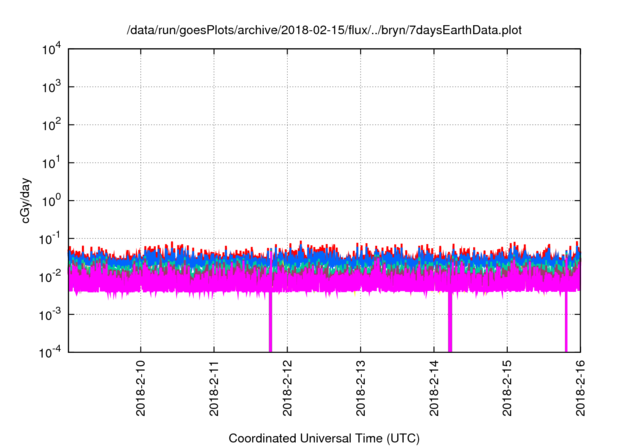Image resolution: width=640 pixels, height=448 pixels.
Task: Click the 10^-3 y-axis tick label
Action: [x=50, y=315]
